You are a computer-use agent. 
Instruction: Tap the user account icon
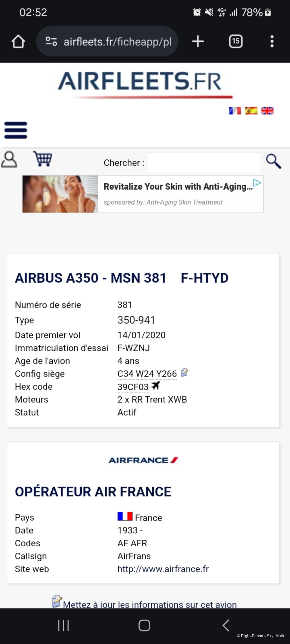(9, 159)
